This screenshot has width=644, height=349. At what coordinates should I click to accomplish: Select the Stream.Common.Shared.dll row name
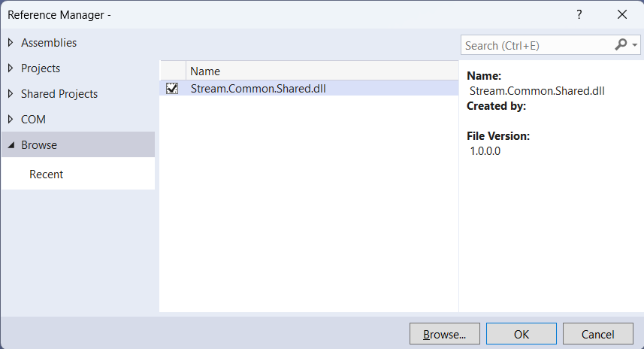258,89
